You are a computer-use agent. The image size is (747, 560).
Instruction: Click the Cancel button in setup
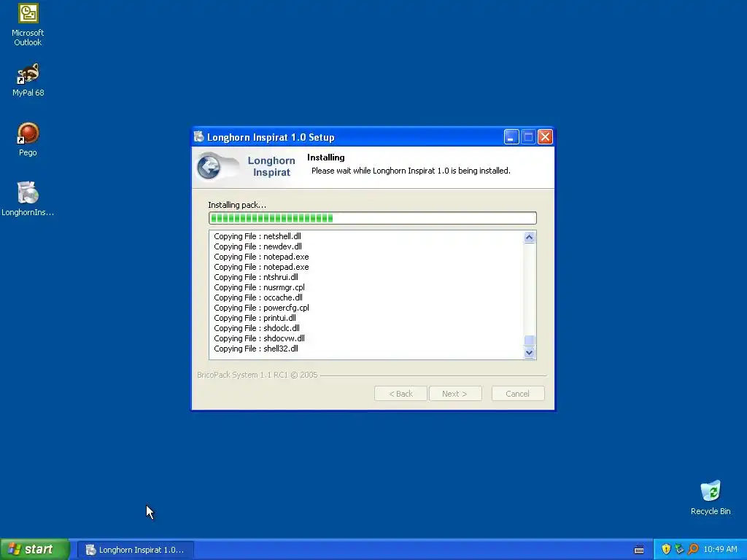[x=517, y=394]
